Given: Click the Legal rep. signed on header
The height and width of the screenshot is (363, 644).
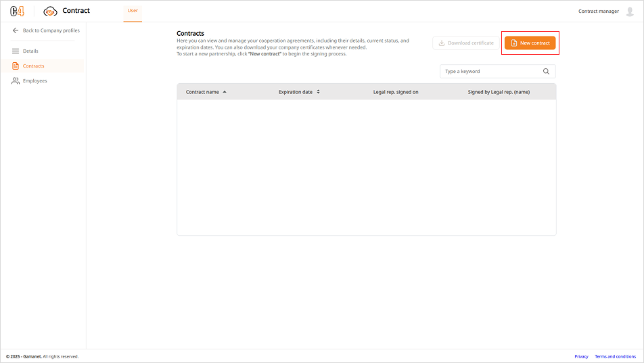Looking at the screenshot, I should (396, 92).
